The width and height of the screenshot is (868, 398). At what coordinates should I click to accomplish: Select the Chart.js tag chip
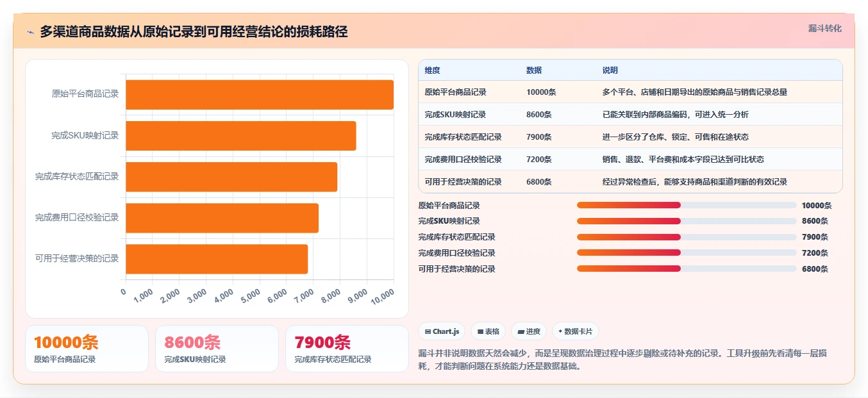(442, 331)
